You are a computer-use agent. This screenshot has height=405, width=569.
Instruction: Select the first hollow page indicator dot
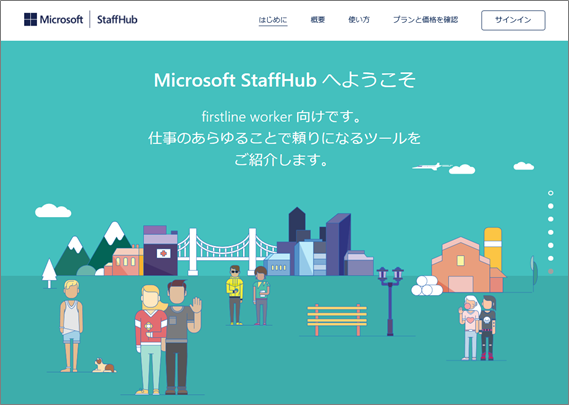pos(550,193)
